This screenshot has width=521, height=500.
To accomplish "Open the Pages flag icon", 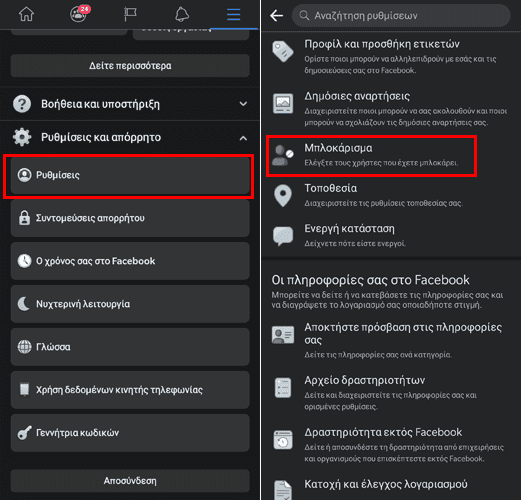I will click(x=130, y=14).
